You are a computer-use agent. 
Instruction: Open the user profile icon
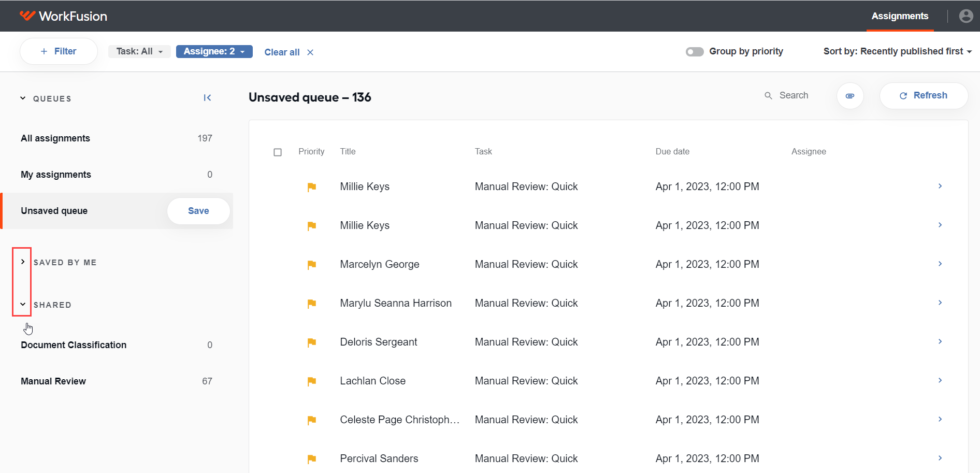[x=966, y=16]
